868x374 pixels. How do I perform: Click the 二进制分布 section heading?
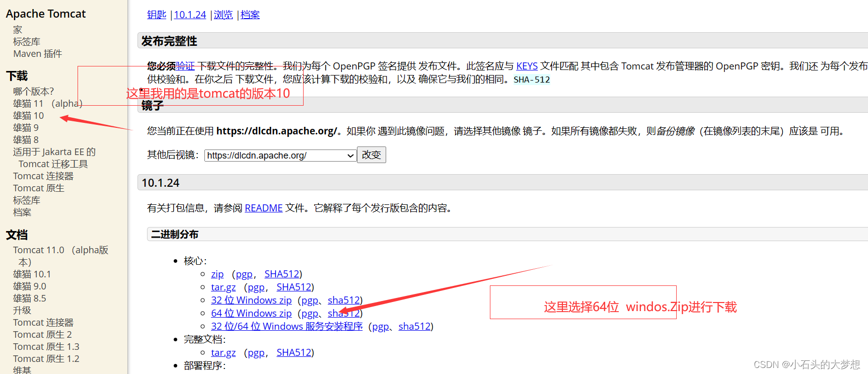click(175, 235)
